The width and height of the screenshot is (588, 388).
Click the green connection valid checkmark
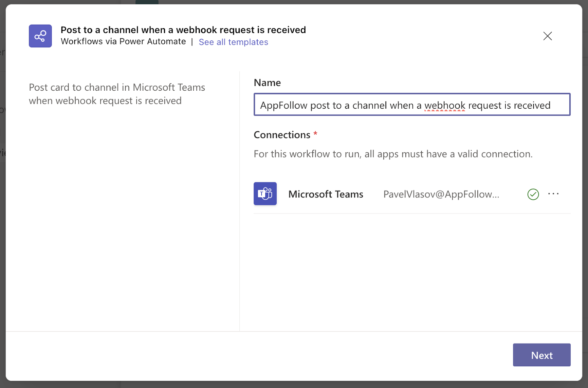click(x=533, y=194)
